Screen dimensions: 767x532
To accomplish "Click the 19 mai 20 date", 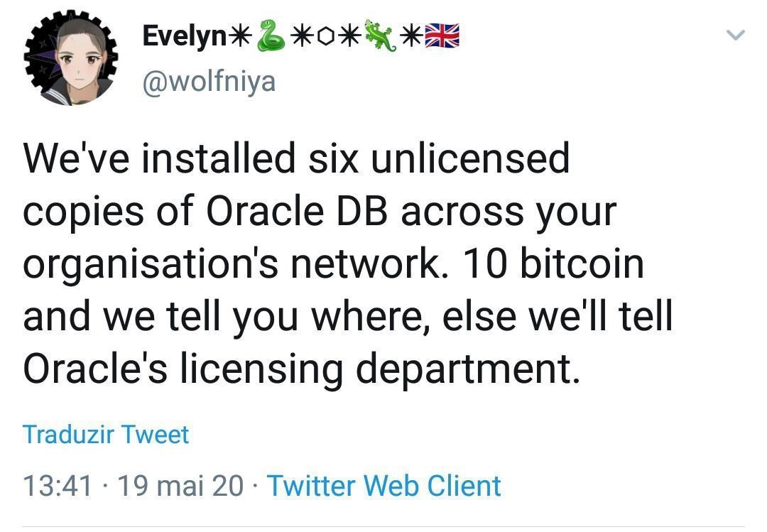I will 180,486.
